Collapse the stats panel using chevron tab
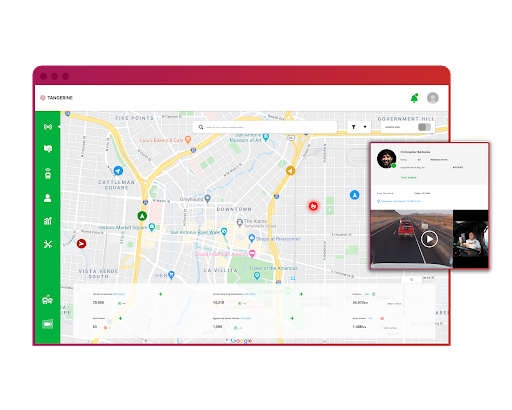This screenshot has width=512, height=410. [x=411, y=280]
